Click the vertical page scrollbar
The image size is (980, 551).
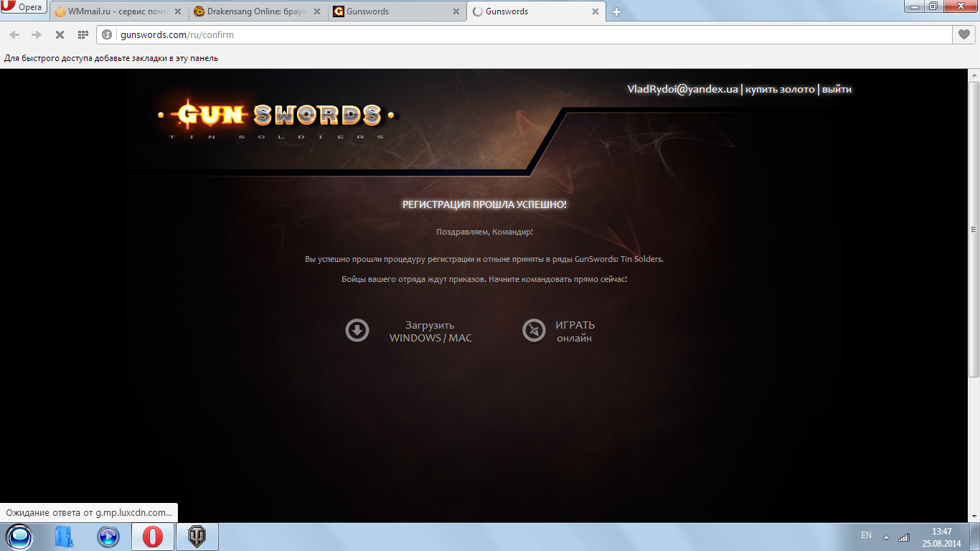(x=974, y=230)
